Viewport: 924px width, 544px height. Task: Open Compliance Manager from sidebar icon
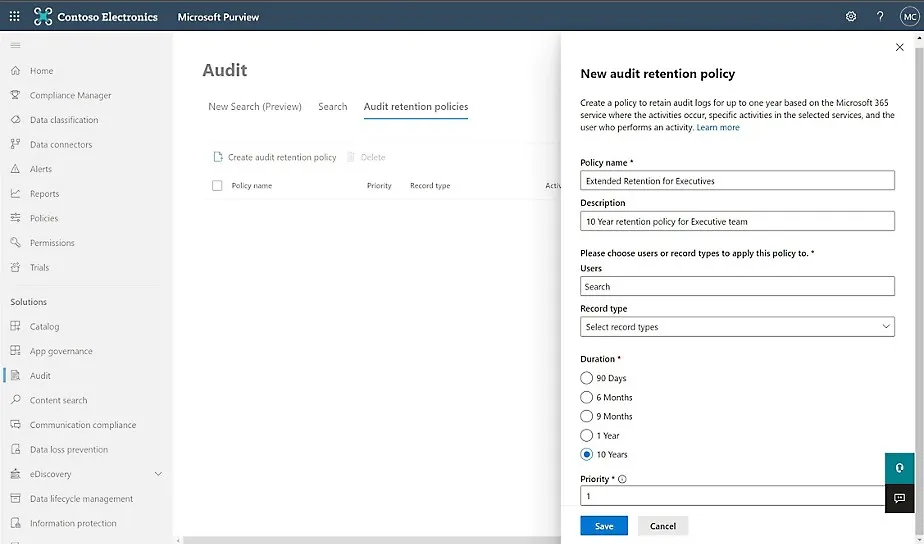pos(16,95)
